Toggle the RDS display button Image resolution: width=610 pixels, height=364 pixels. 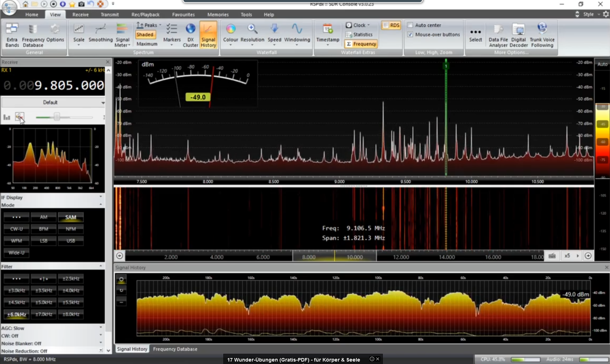coord(391,25)
